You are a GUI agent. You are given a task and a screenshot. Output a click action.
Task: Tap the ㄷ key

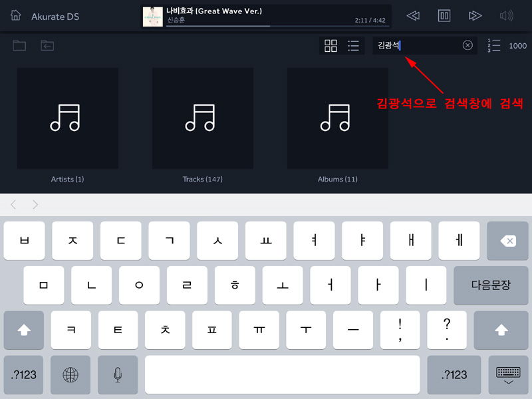click(121, 241)
